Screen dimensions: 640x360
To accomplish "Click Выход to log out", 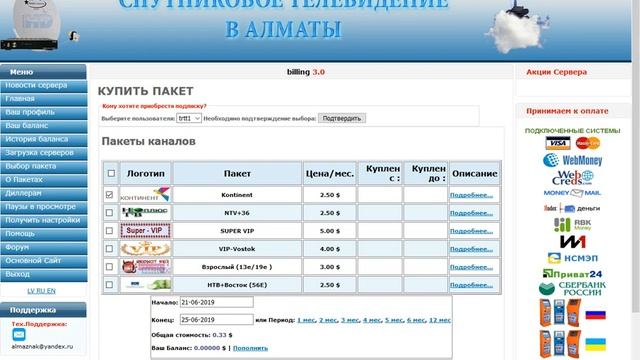I will pyautogui.click(x=43, y=274).
